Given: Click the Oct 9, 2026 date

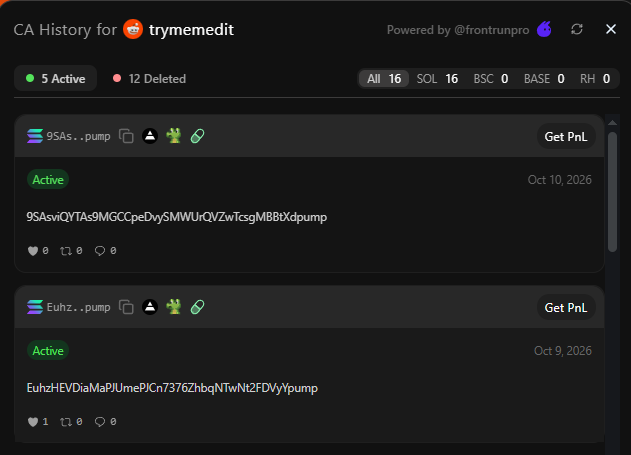Looking at the screenshot, I should (x=563, y=350).
